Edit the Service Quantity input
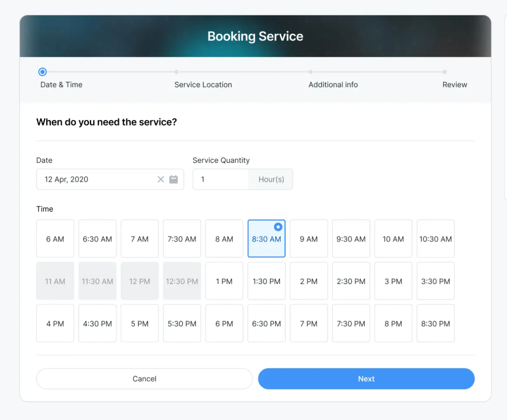 click(220, 179)
